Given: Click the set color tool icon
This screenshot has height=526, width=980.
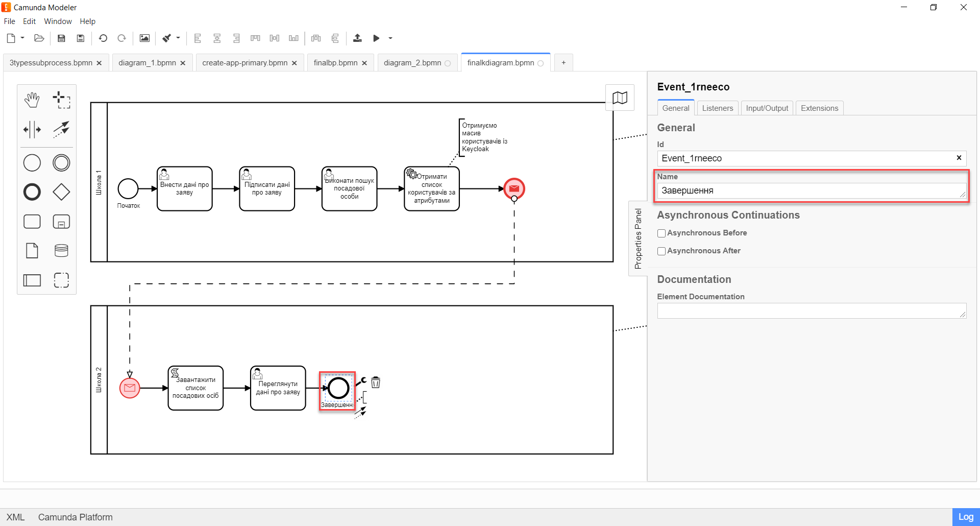Looking at the screenshot, I should point(167,38).
